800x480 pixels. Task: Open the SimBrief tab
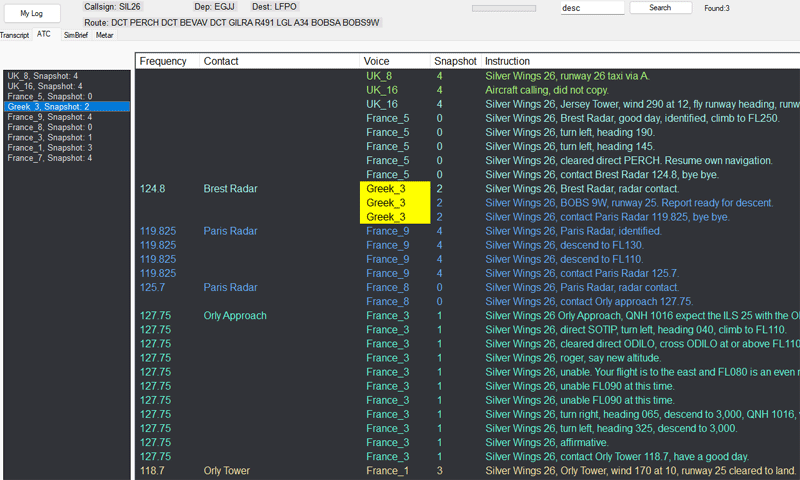tap(76, 34)
